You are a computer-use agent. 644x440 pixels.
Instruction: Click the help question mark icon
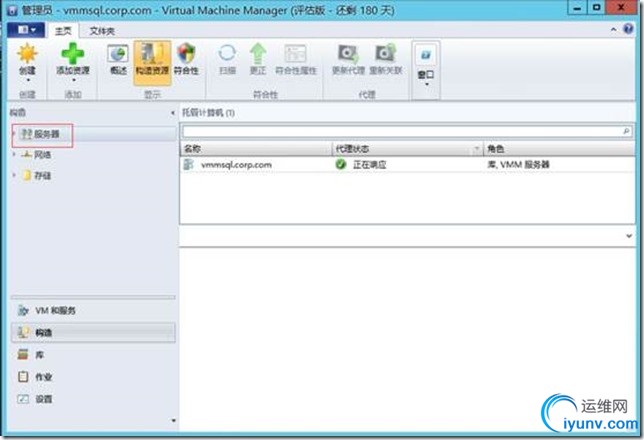628,29
